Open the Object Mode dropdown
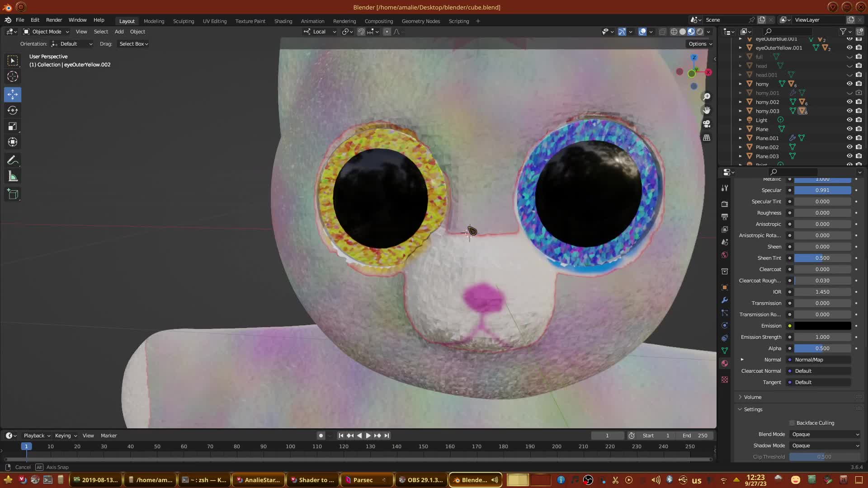The width and height of the screenshot is (868, 488). (x=46, y=32)
